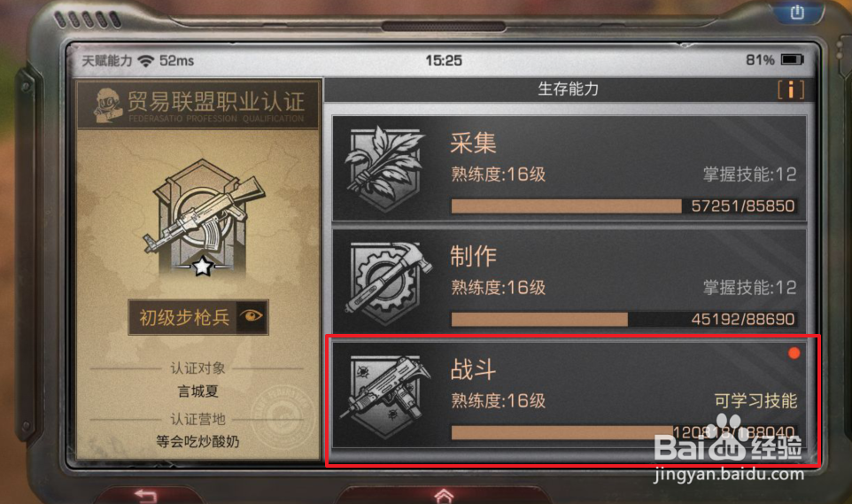Tap the rifle certification badge emblem
Image resolution: width=852 pixels, height=504 pixels.
click(x=203, y=214)
